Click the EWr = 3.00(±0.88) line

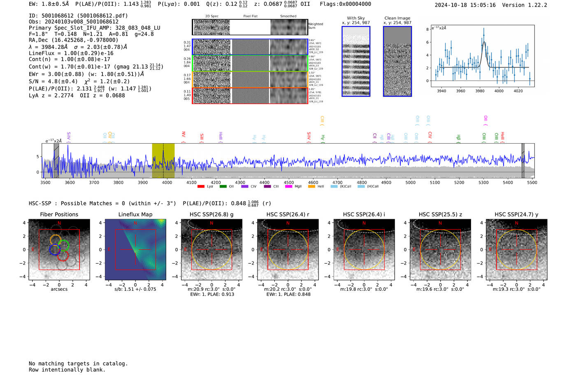86,74
